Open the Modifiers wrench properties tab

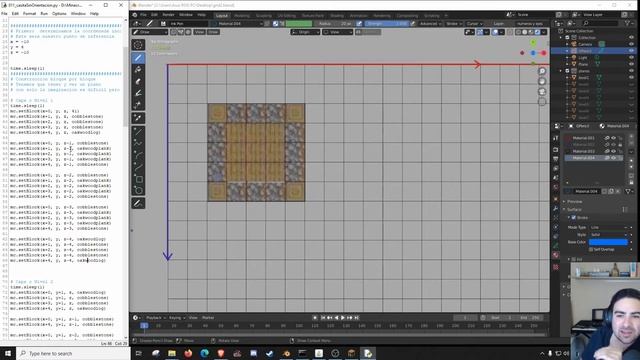[x=556, y=208]
